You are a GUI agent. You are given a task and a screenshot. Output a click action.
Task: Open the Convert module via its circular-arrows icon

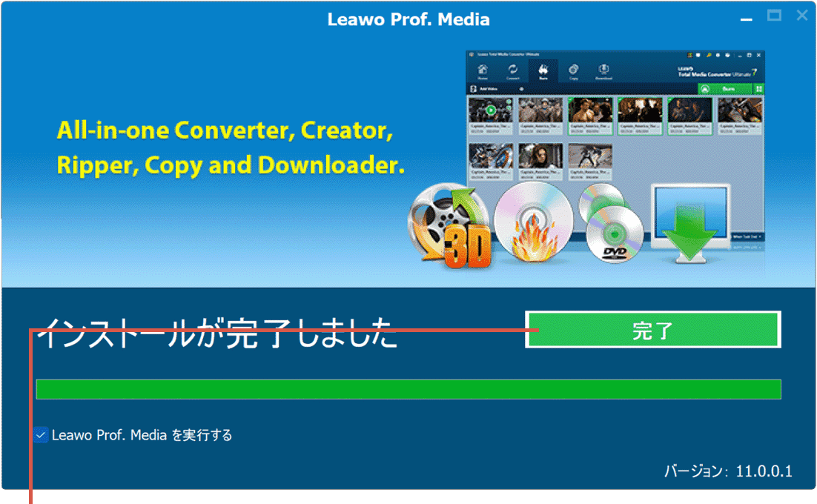point(512,67)
